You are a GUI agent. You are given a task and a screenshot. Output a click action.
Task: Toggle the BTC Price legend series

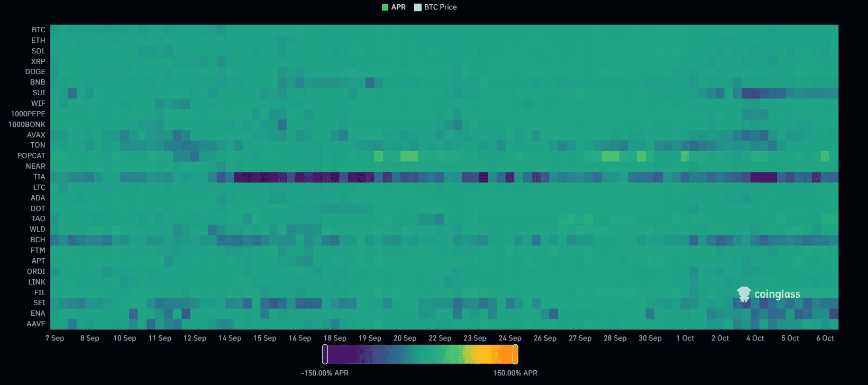(435, 7)
